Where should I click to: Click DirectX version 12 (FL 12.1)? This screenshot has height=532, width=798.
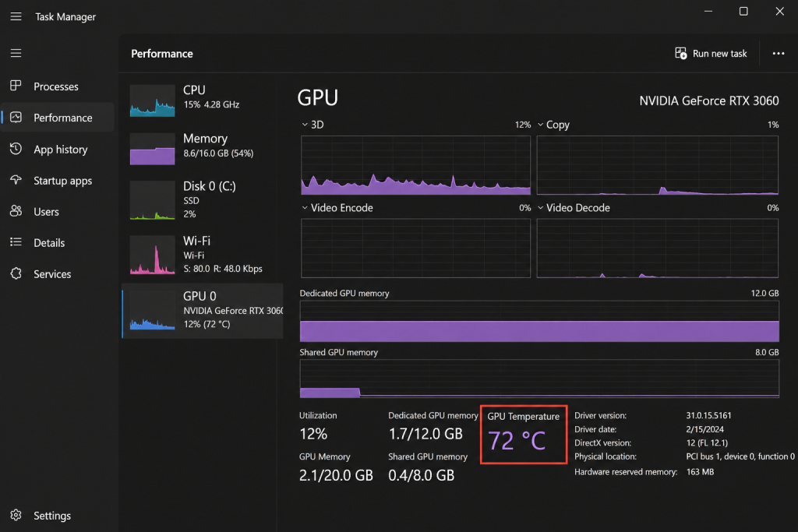point(707,443)
